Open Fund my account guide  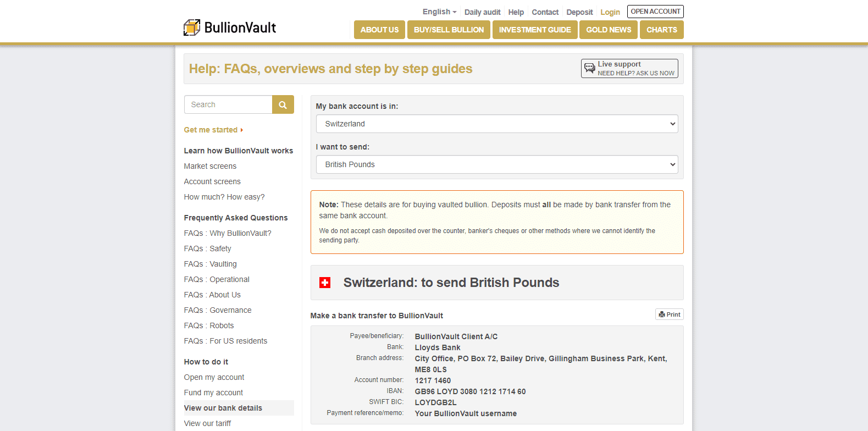(213, 393)
